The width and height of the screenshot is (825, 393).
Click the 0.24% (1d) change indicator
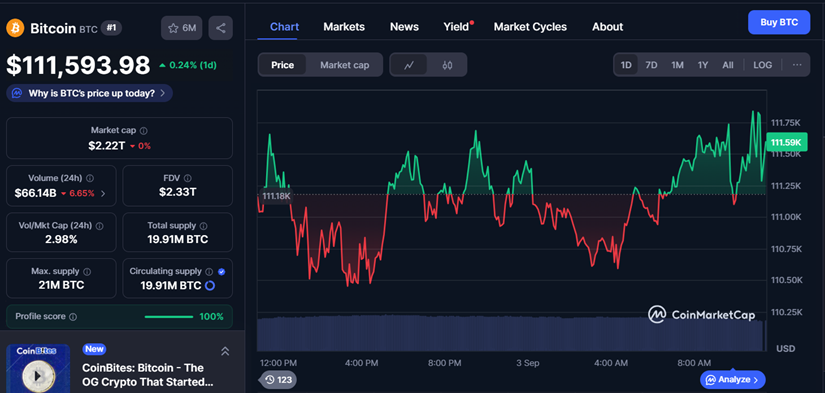pyautogui.click(x=188, y=66)
